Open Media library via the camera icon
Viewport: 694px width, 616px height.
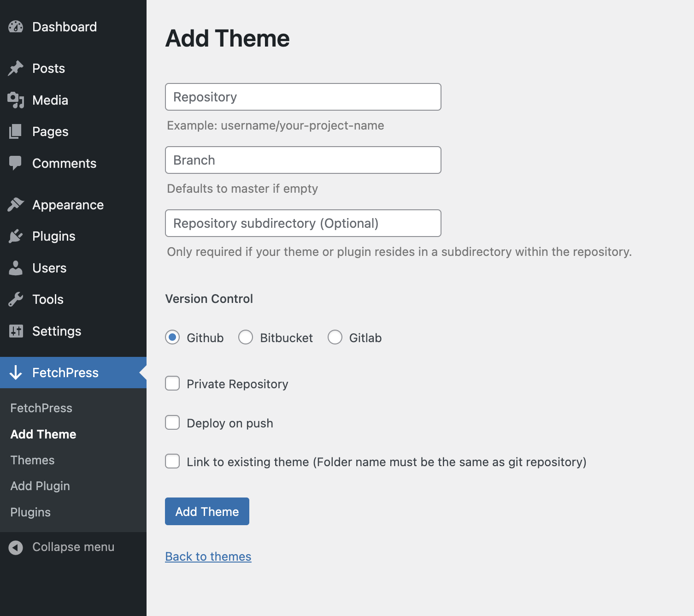[15, 100]
